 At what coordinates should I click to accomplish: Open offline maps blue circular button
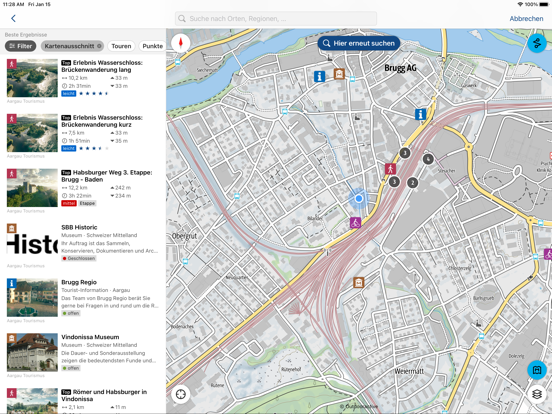point(537,370)
